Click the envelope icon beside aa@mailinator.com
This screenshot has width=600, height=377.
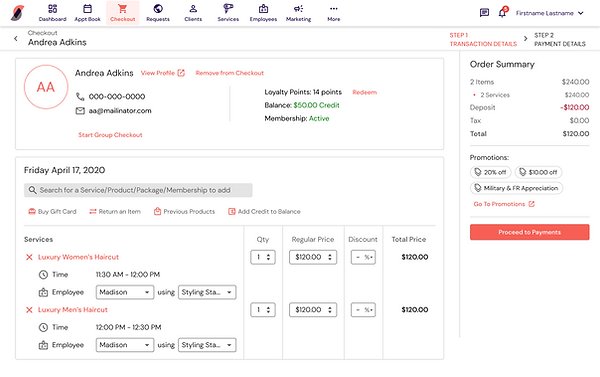[80, 111]
